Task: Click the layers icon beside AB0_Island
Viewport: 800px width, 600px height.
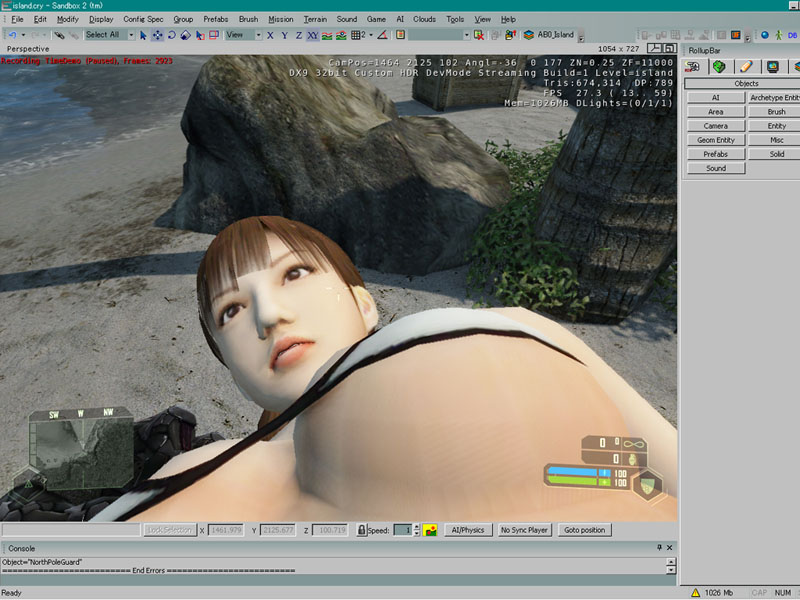Action: tap(529, 35)
